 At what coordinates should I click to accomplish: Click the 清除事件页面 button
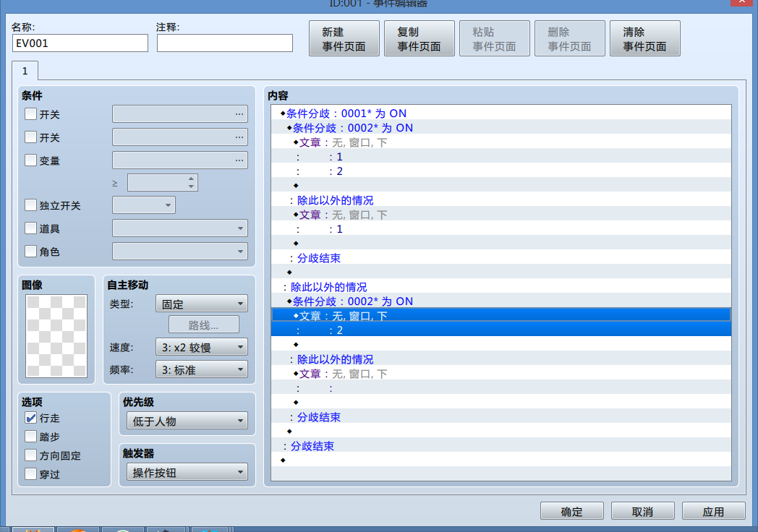[645, 38]
